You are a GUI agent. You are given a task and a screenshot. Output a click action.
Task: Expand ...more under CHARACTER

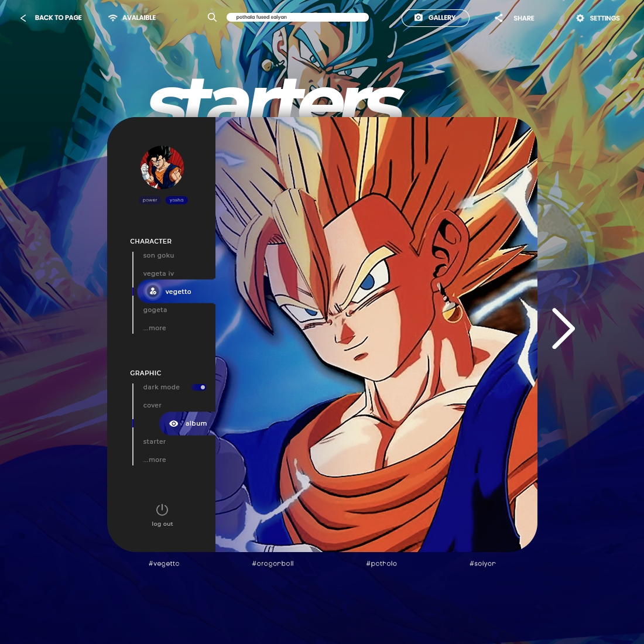pos(155,328)
